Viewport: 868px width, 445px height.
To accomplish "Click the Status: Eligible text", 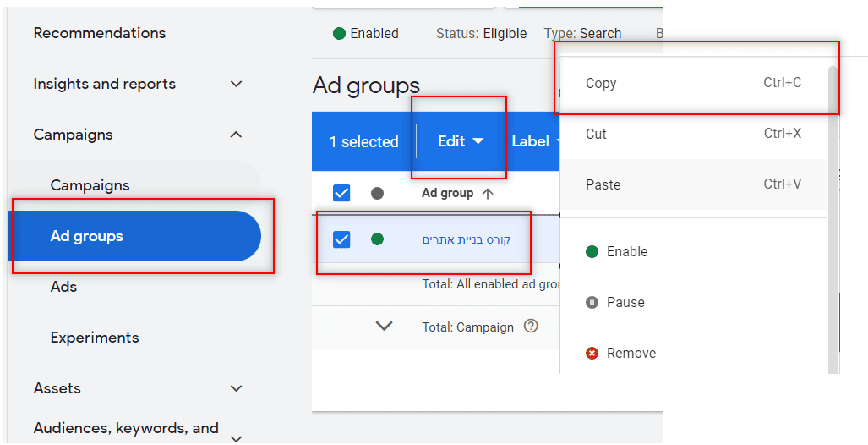I will pyautogui.click(x=481, y=34).
